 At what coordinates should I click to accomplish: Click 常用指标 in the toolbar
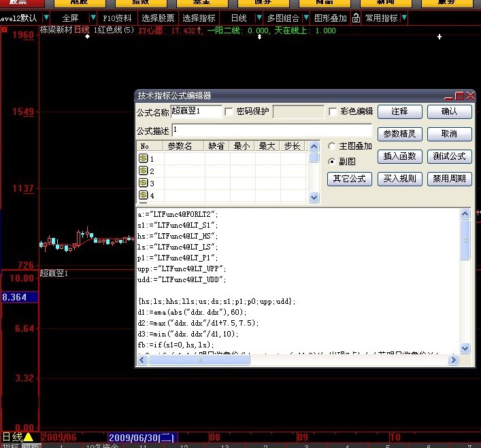[381, 18]
